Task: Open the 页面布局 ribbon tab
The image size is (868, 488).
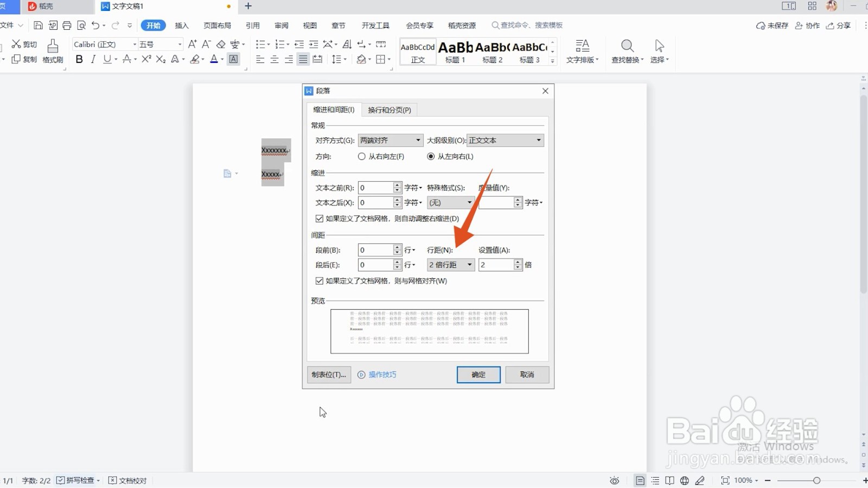Action: click(x=217, y=25)
